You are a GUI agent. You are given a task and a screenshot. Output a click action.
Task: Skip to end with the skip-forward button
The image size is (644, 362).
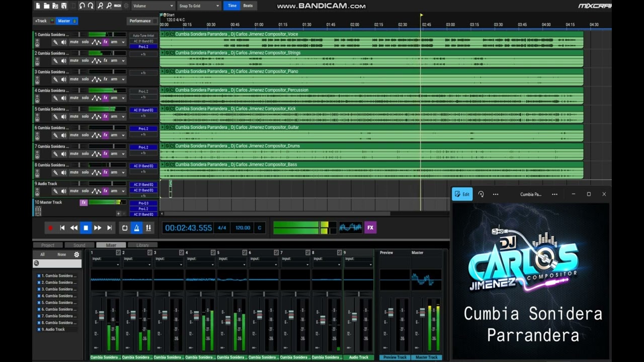click(109, 228)
